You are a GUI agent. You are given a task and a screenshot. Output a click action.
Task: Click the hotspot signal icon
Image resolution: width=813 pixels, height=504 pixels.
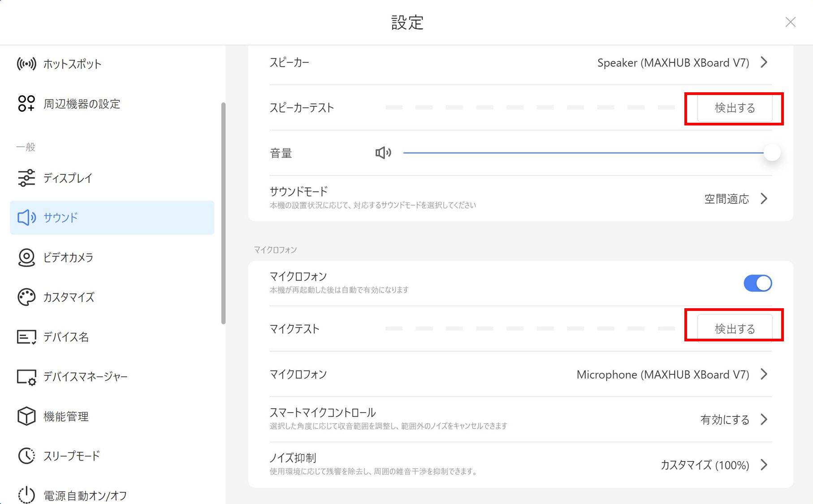(x=26, y=64)
